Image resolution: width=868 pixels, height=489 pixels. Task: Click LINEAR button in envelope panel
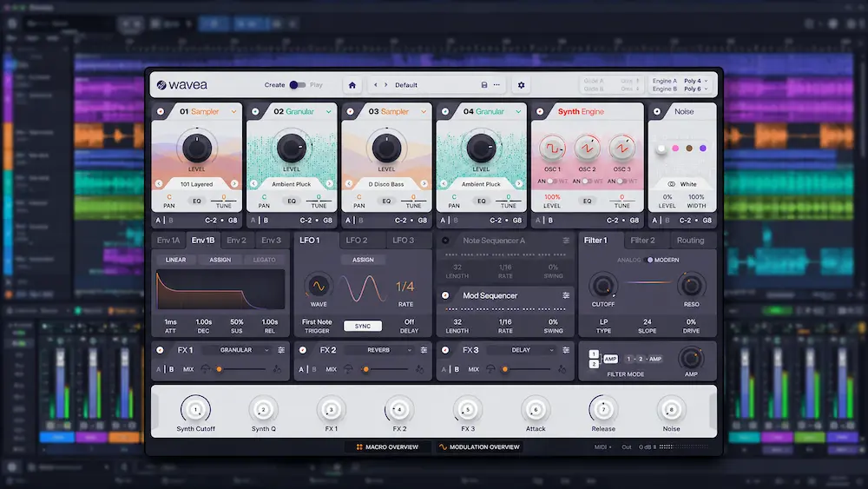tap(175, 260)
